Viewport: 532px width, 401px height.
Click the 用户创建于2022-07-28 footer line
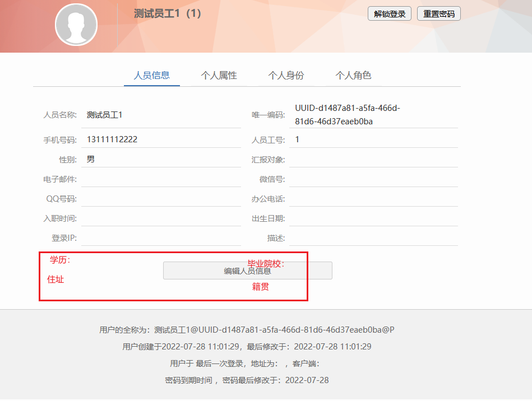(x=247, y=347)
